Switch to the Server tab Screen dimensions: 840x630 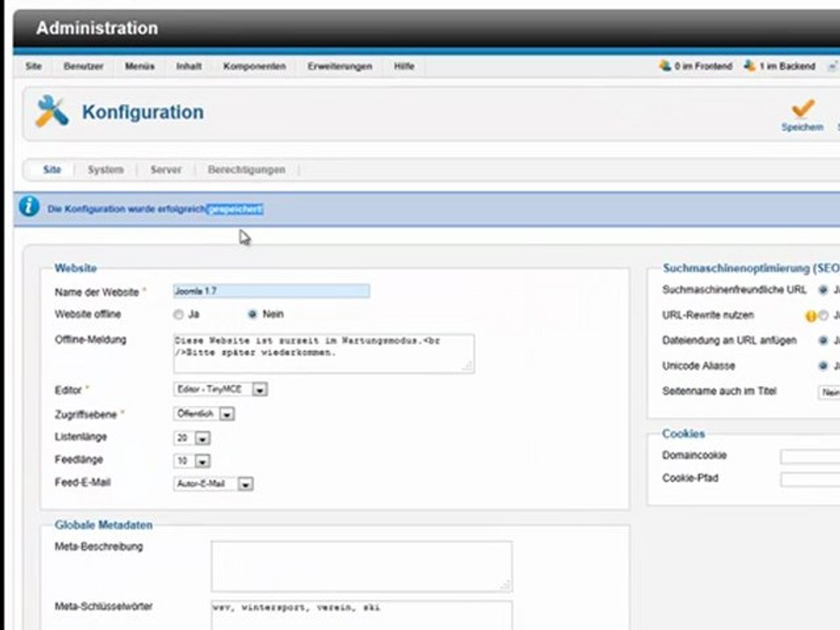pos(165,170)
